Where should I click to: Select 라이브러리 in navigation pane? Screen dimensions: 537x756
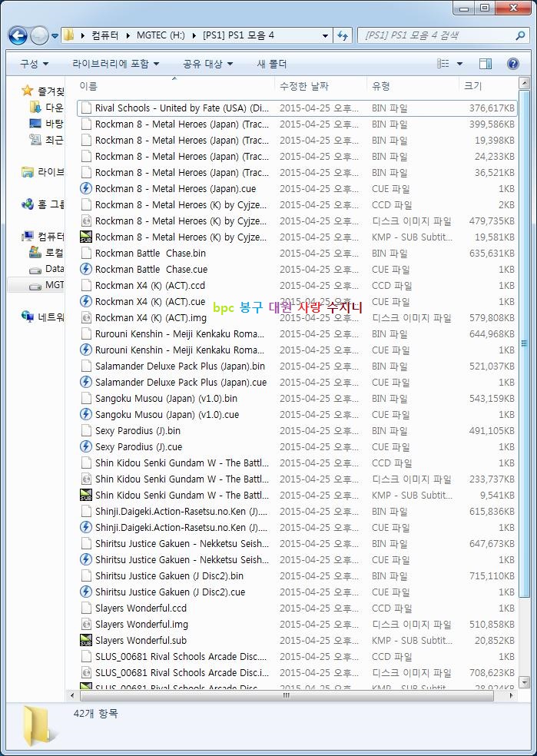(x=42, y=171)
